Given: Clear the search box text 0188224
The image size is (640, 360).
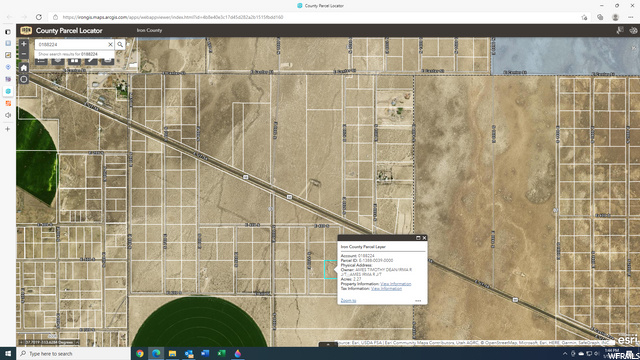Looking at the screenshot, I should tap(110, 44).
